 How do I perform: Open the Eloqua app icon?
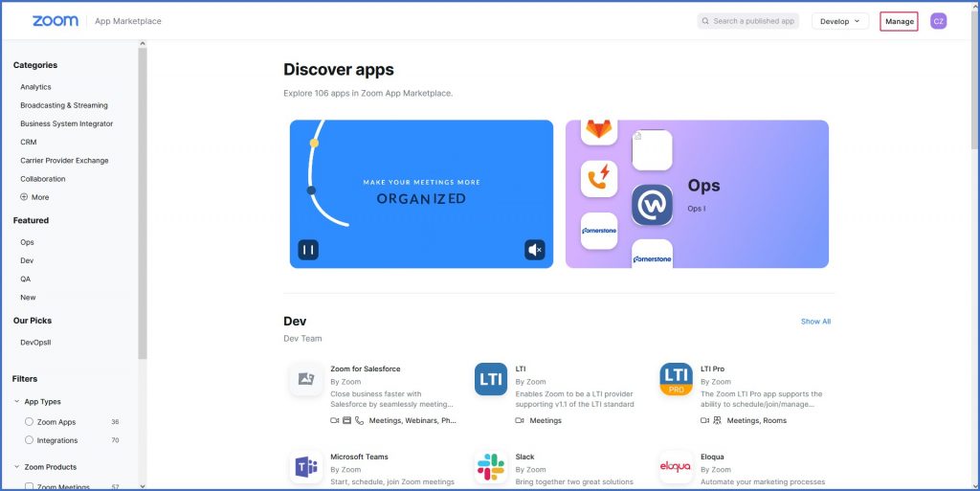click(x=676, y=467)
